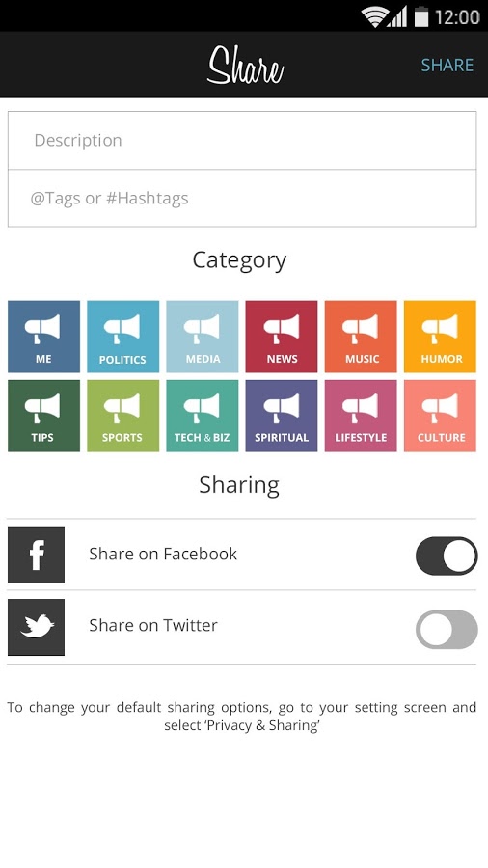This screenshot has width=488, height=868.
Task: Choose the LIFESTYLE category tile
Action: tap(361, 416)
